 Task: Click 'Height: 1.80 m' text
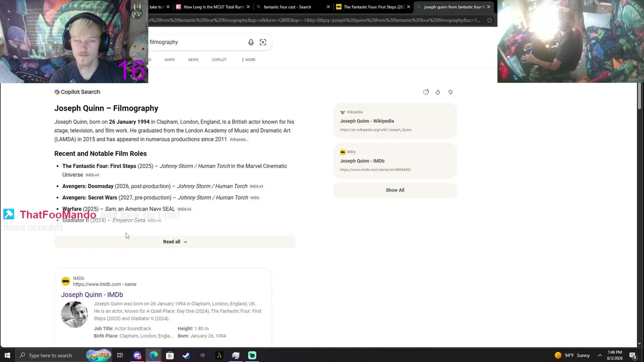tap(193, 329)
